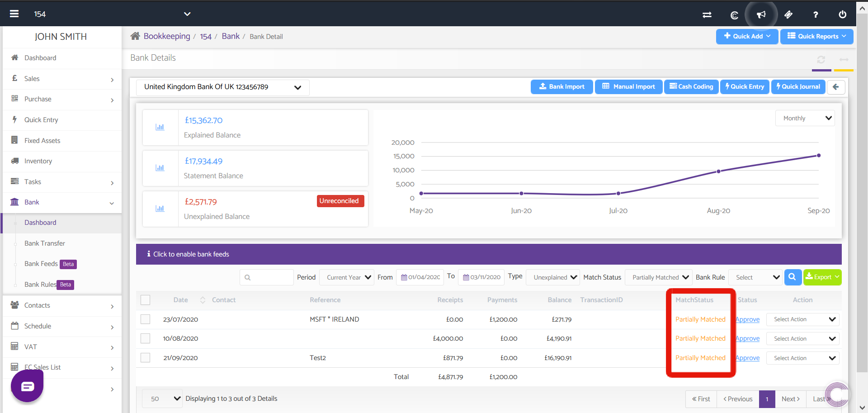The image size is (868, 413).
Task: Open the Quick Add menu button
Action: click(747, 36)
